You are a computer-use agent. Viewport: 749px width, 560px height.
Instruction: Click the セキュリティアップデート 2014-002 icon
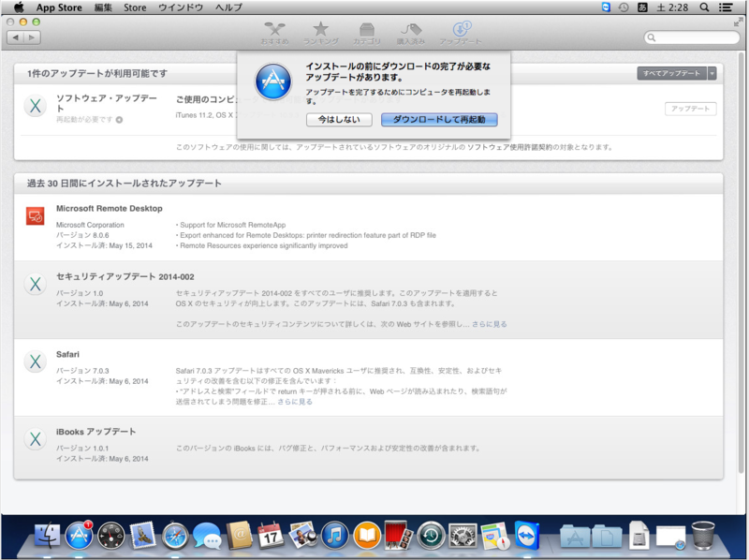pyautogui.click(x=36, y=284)
